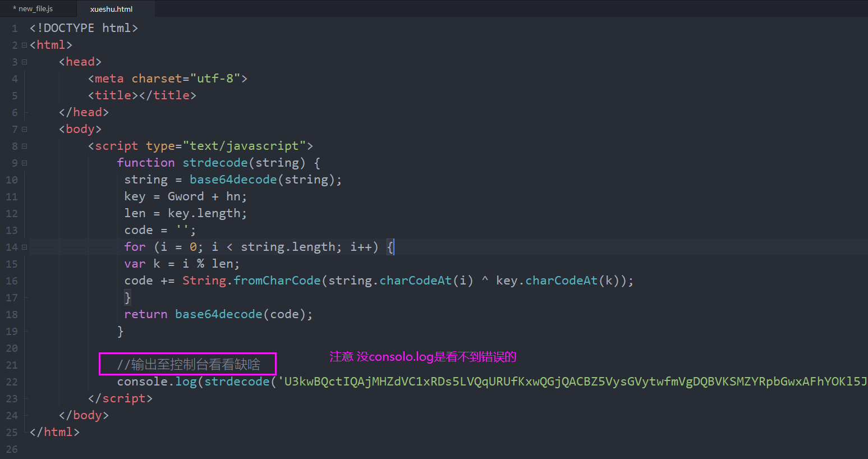Click 'key.length' on line 12

click(x=204, y=213)
